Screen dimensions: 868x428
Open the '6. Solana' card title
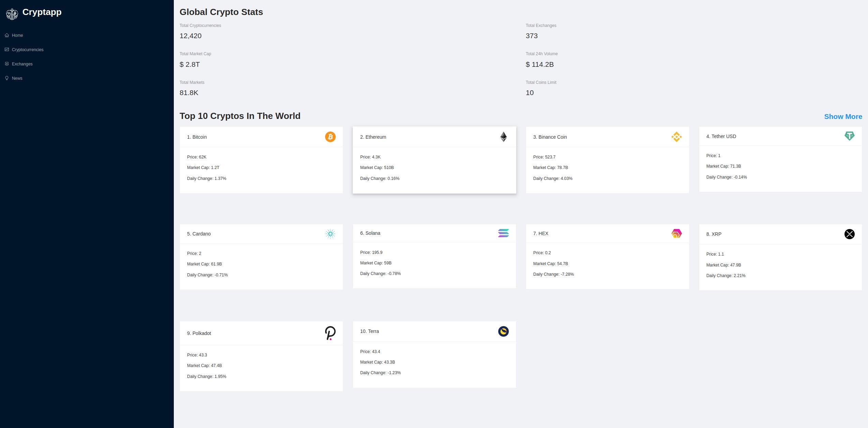coord(370,233)
